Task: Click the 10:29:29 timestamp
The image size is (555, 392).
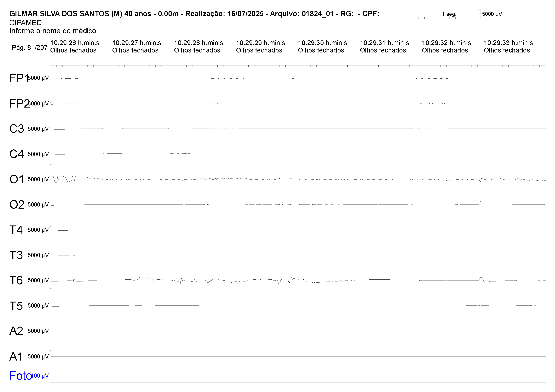Action: [x=261, y=43]
